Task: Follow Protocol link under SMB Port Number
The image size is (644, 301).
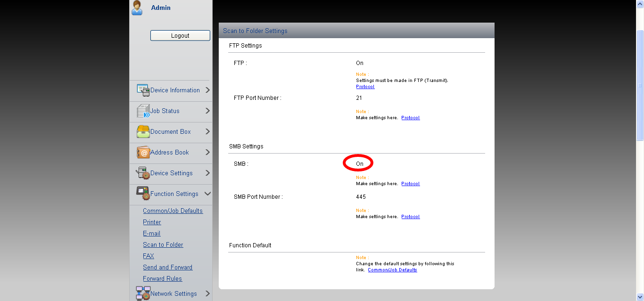Action: (411, 217)
